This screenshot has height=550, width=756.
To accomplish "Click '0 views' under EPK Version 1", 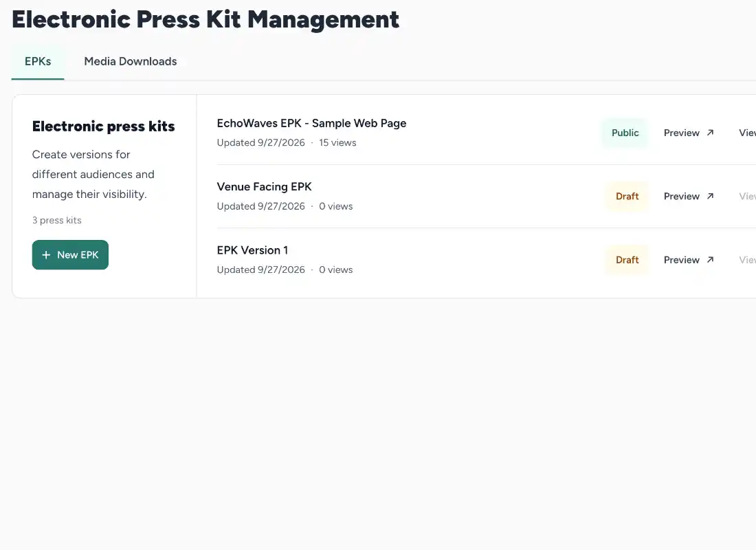I will point(335,270).
